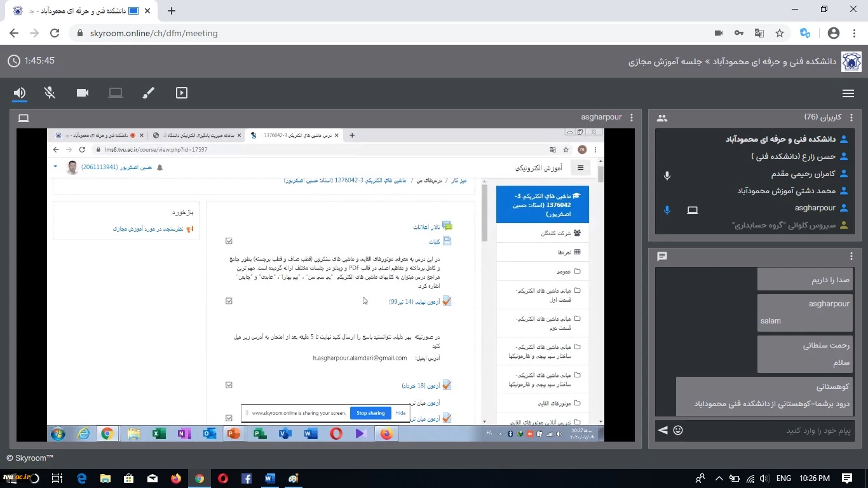
Task: Open the hamburger menu in Skyroom header
Action: pyautogui.click(x=848, y=93)
